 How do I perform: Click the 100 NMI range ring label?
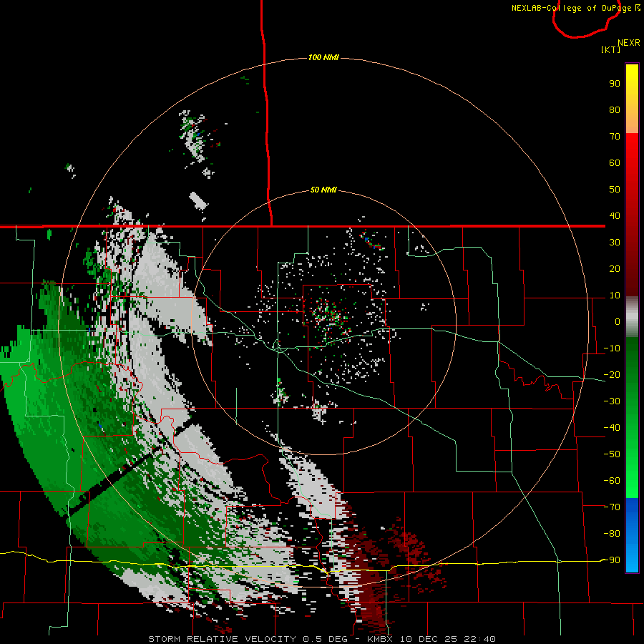[x=323, y=57]
